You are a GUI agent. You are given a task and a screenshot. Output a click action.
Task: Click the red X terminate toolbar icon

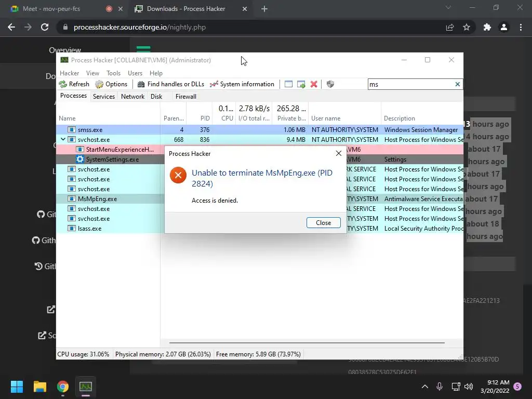click(314, 84)
